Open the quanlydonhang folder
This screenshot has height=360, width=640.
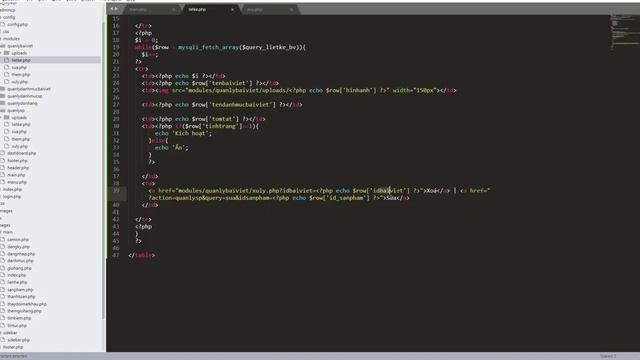22,103
